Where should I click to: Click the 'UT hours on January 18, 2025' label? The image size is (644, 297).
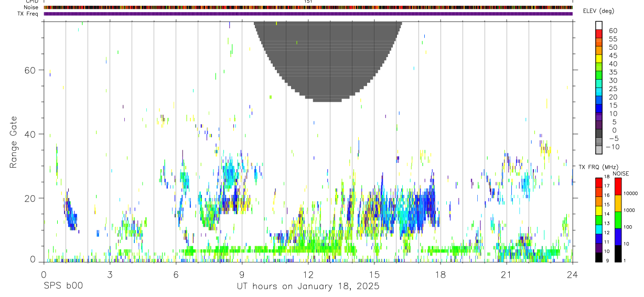point(308,287)
